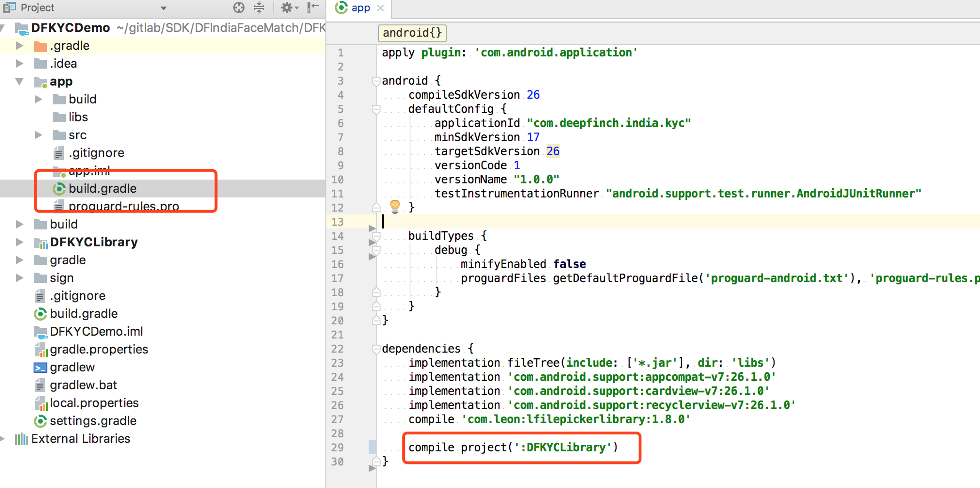
Task: Select build.gradle in the app module
Action: [103, 189]
